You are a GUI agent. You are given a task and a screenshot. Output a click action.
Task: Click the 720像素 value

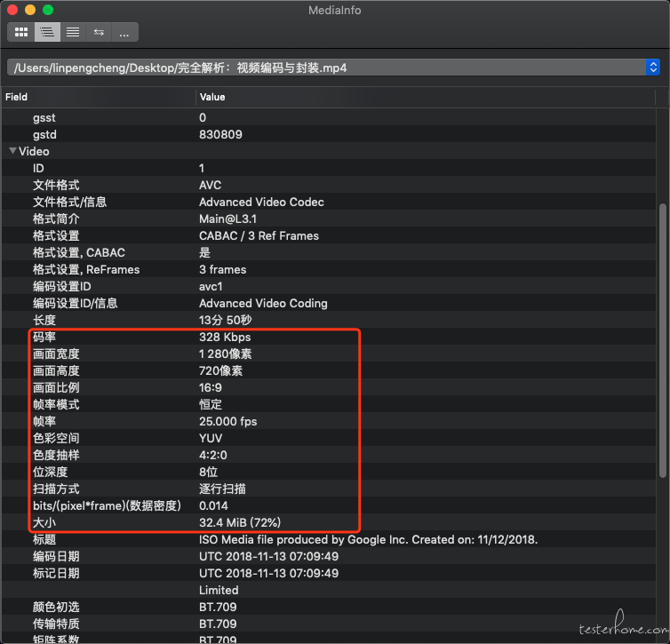tap(220, 370)
